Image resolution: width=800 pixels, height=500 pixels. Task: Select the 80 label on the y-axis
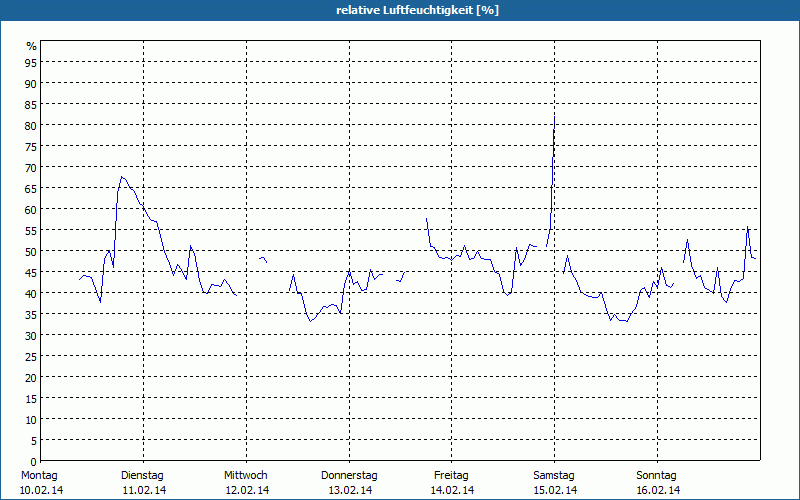(31, 125)
